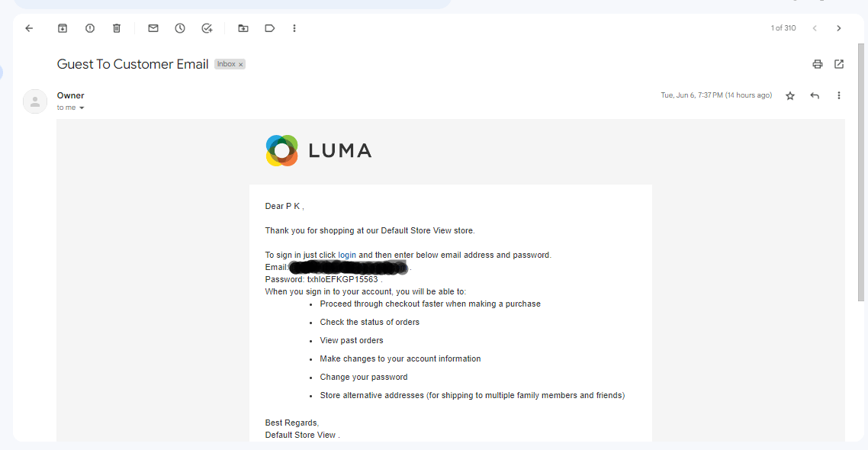868x450 pixels.
Task: Click the login link in the email
Action: tap(347, 255)
